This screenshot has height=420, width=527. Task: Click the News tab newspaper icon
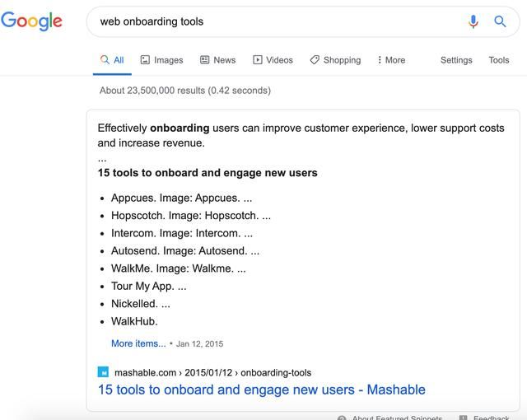tap(205, 60)
